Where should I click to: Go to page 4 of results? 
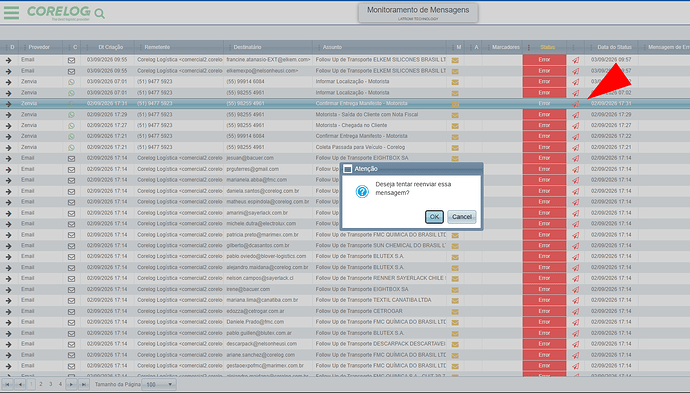60,384
